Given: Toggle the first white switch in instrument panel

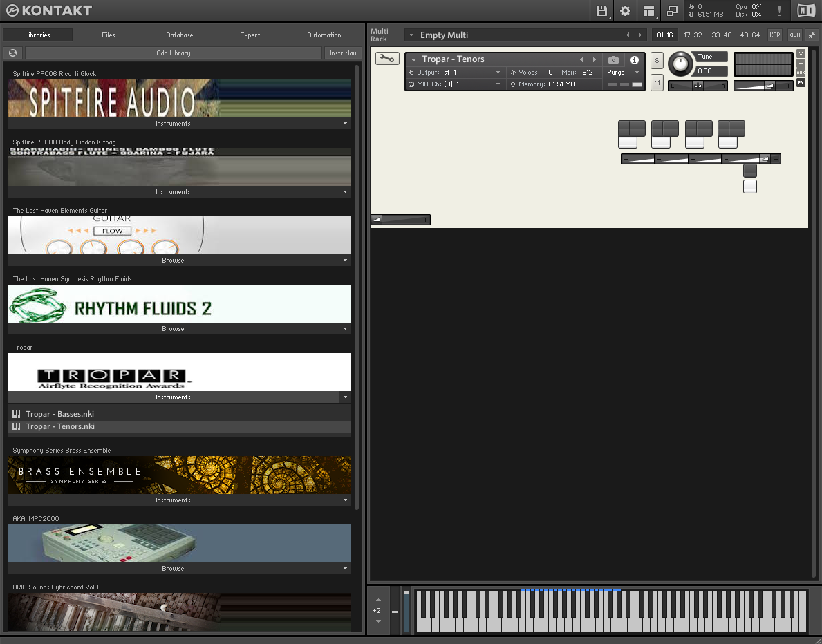Looking at the screenshot, I should [628, 142].
